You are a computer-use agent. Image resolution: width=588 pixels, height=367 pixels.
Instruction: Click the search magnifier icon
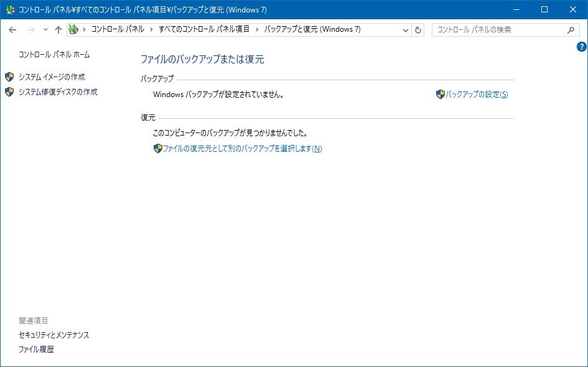(571, 30)
